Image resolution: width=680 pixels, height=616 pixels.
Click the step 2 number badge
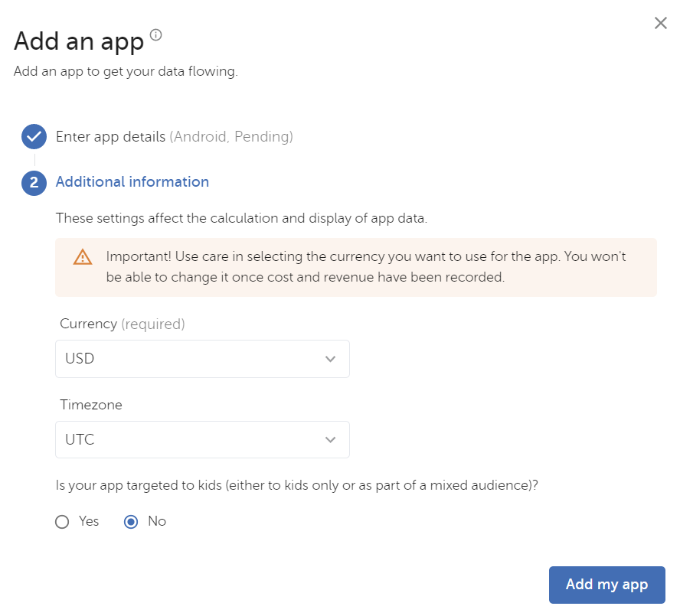pyautogui.click(x=34, y=182)
